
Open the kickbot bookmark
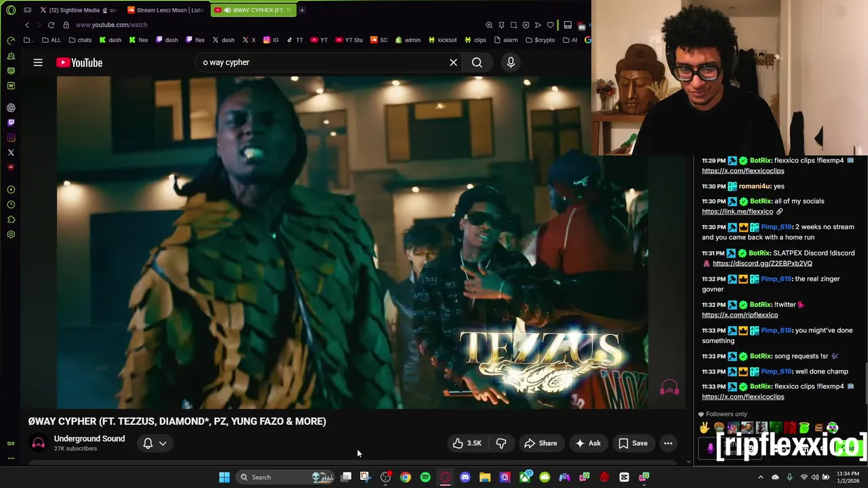tap(442, 40)
